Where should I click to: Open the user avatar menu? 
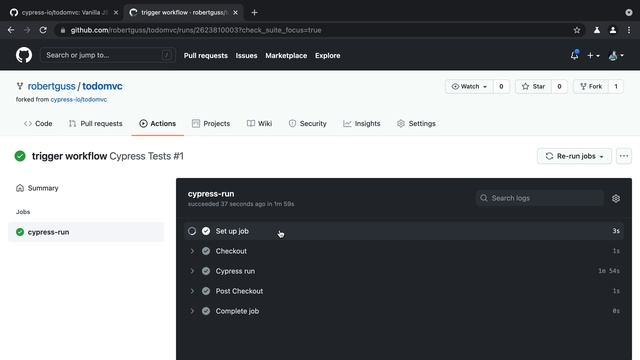(616, 55)
